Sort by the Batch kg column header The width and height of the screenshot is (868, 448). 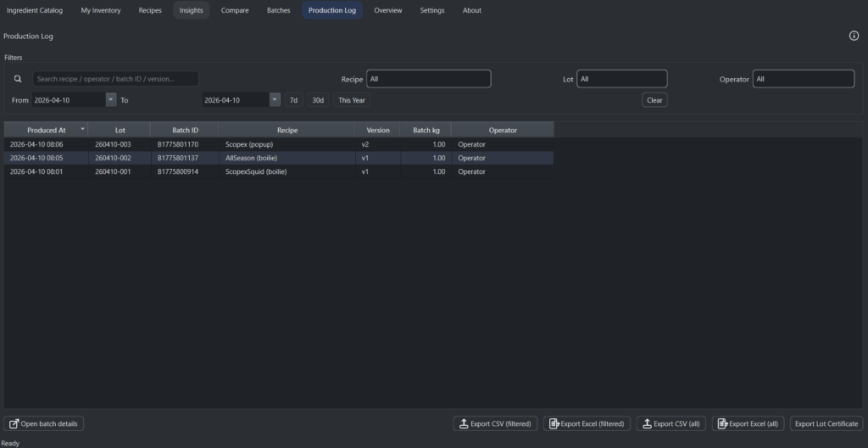(x=426, y=130)
